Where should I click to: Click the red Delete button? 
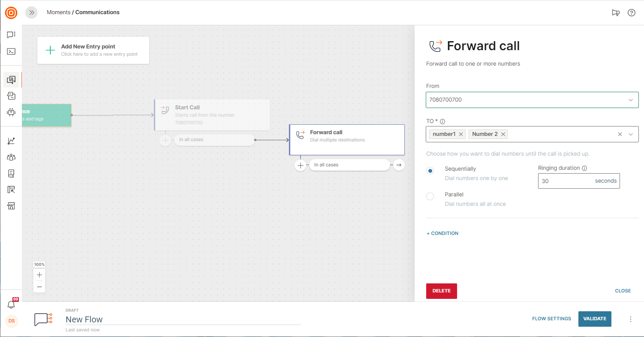[x=441, y=291]
